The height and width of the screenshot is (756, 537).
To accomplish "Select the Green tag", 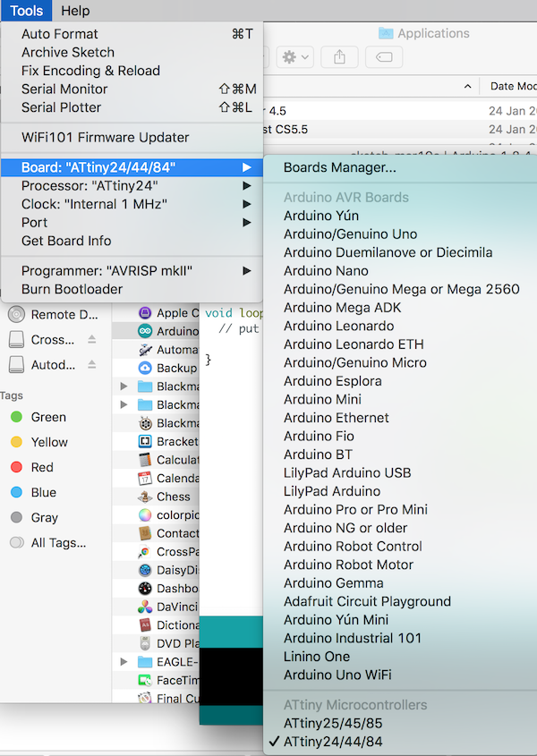I will (38, 417).
